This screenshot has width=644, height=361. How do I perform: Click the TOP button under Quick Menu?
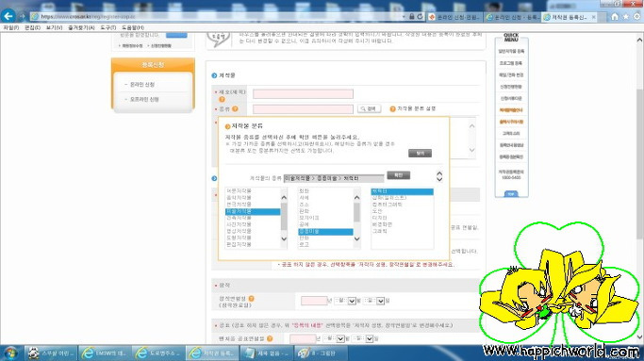(x=511, y=194)
